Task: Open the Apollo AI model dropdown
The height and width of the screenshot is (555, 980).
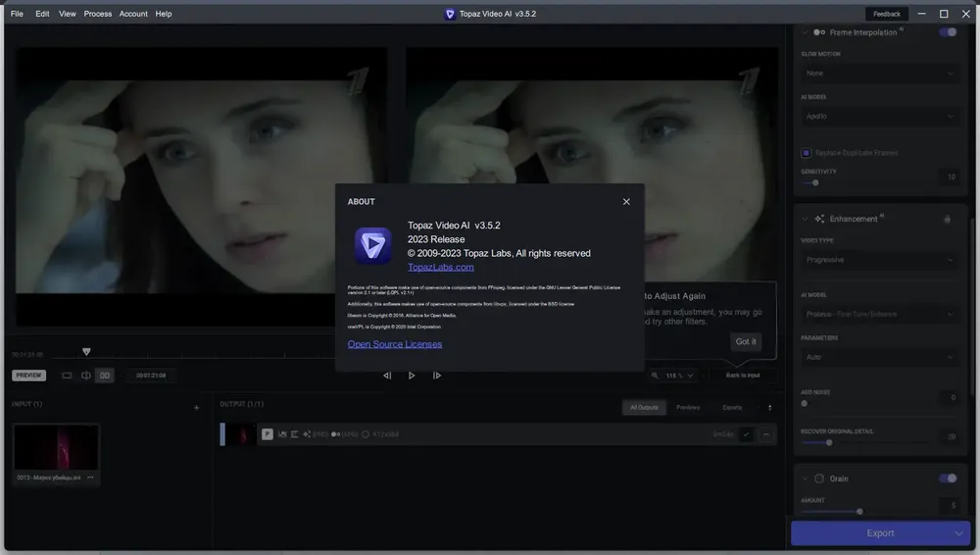Action: 879,117
